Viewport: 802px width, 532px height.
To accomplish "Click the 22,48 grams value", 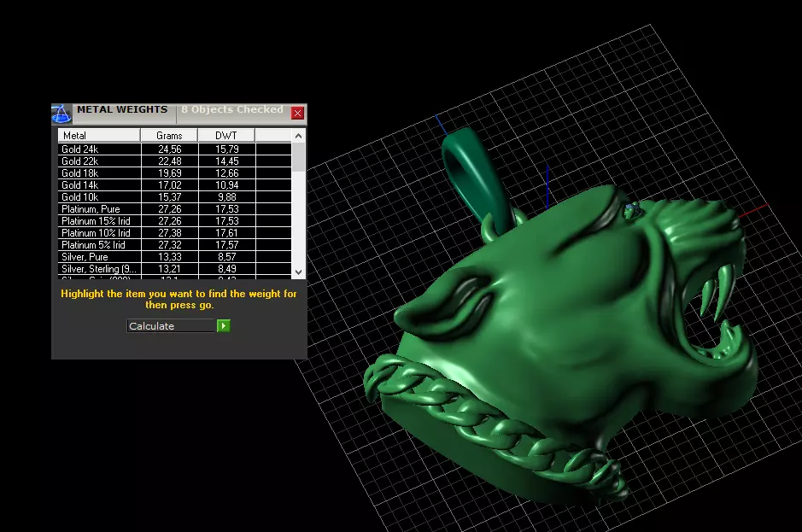I will [x=170, y=161].
